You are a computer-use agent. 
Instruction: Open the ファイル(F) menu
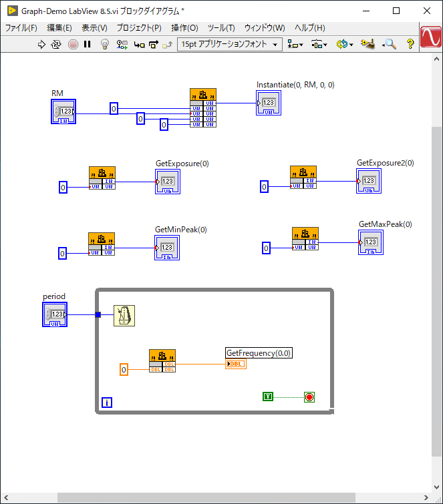pos(21,28)
